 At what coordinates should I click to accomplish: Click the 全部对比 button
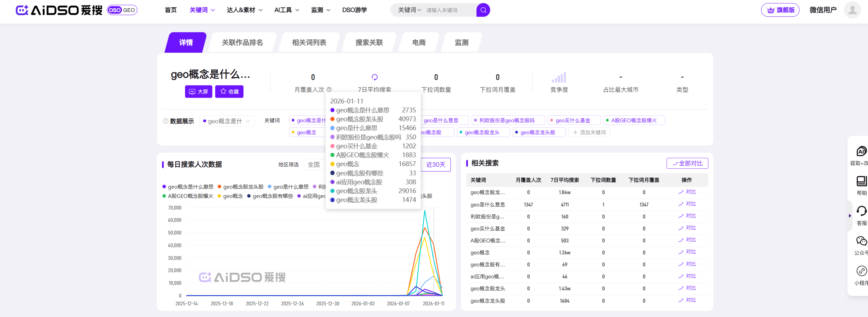coord(687,164)
